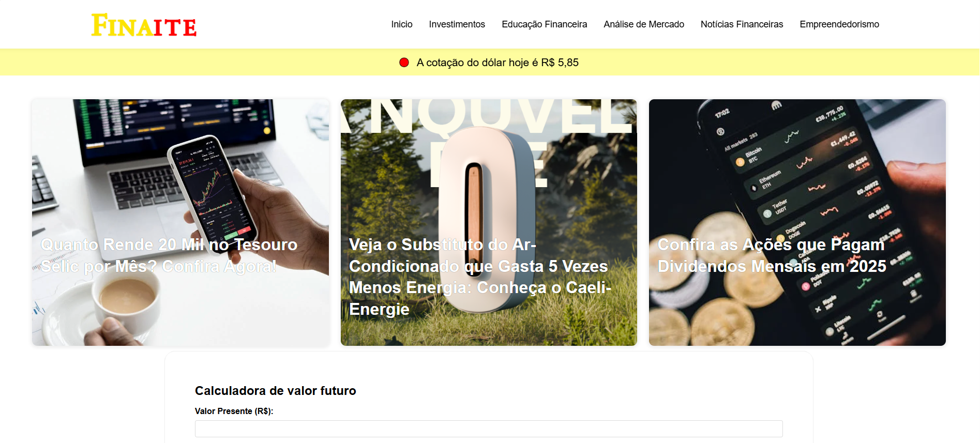The image size is (980, 443).
Task: Go to Investimentos section
Action: coord(457,24)
